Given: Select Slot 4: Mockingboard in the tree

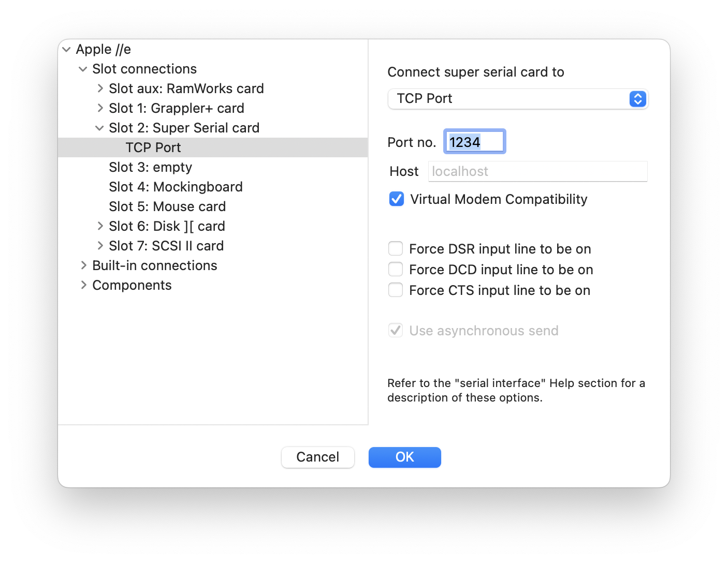Looking at the screenshot, I should (x=176, y=187).
